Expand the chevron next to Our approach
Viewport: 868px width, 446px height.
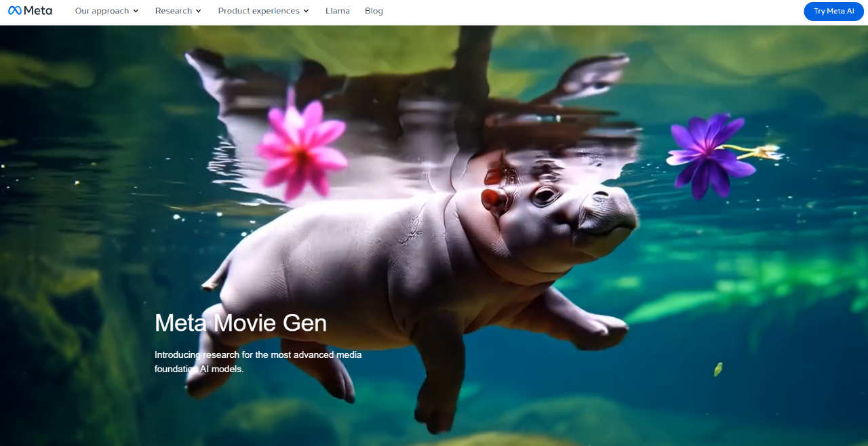pos(136,11)
